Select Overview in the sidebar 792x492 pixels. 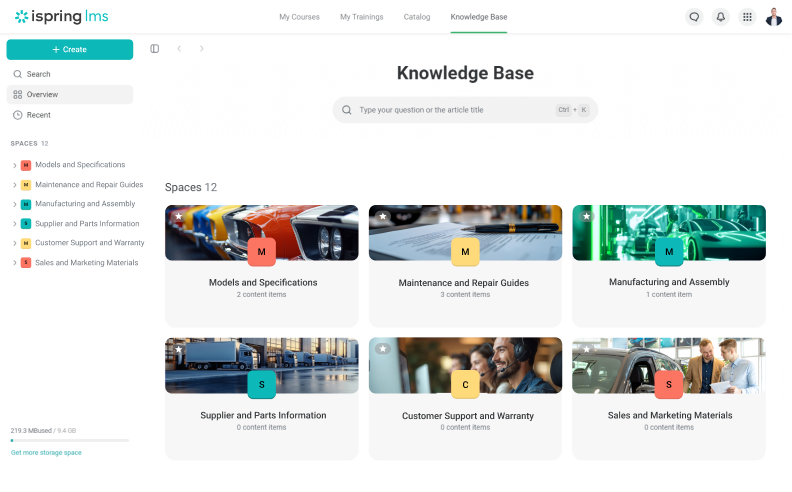point(70,94)
